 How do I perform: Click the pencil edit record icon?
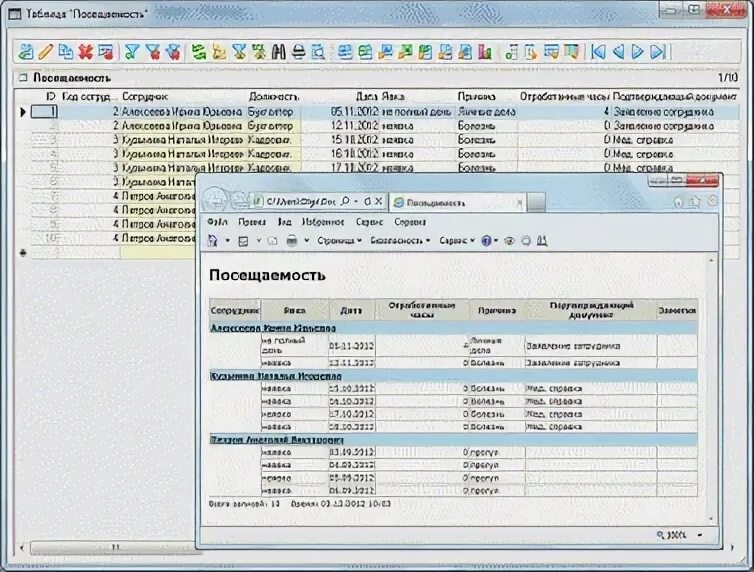(45, 51)
